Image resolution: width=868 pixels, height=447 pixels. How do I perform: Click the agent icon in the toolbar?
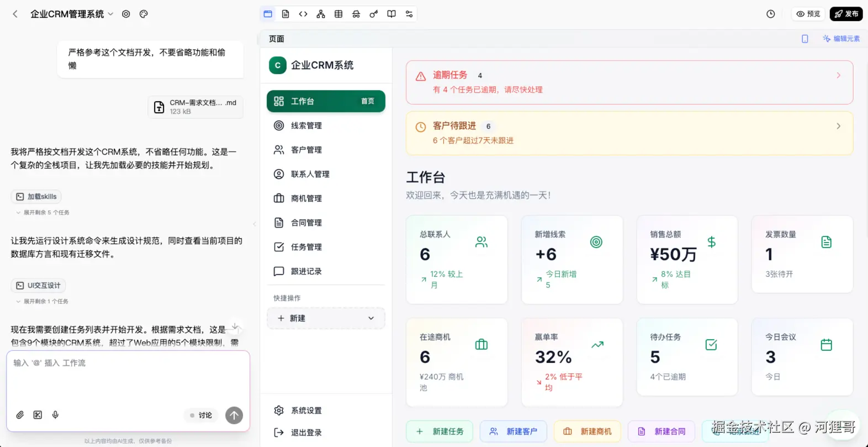point(356,14)
